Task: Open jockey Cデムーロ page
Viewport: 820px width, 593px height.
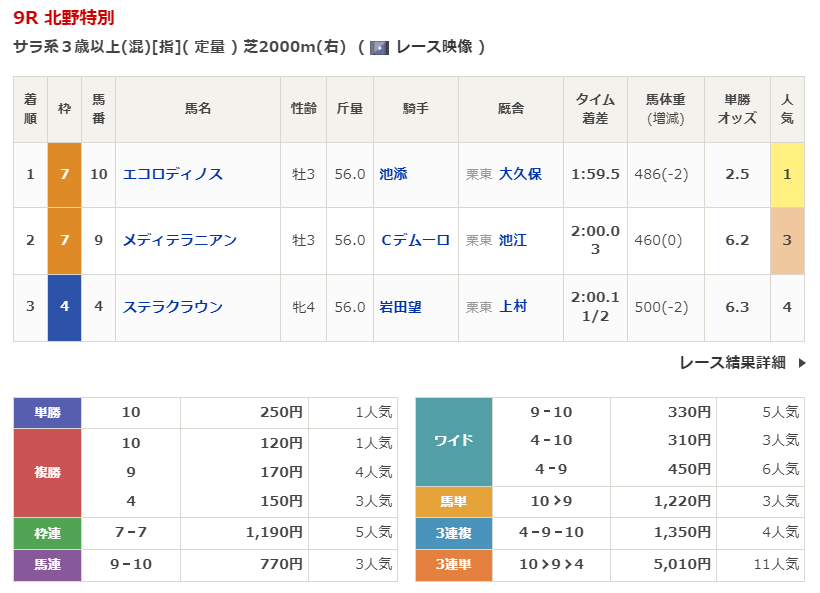Action: point(415,240)
